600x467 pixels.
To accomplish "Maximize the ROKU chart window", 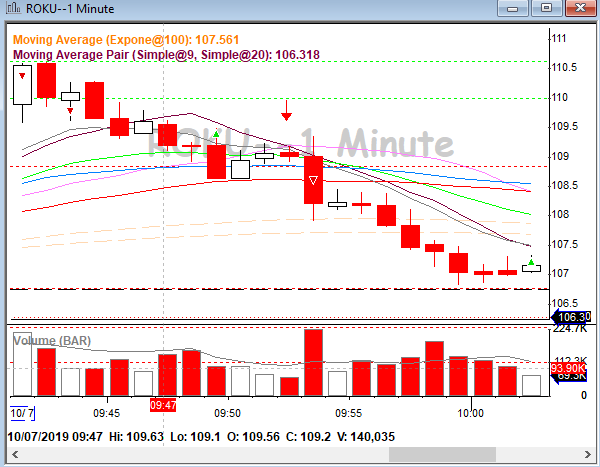I will (x=546, y=9).
